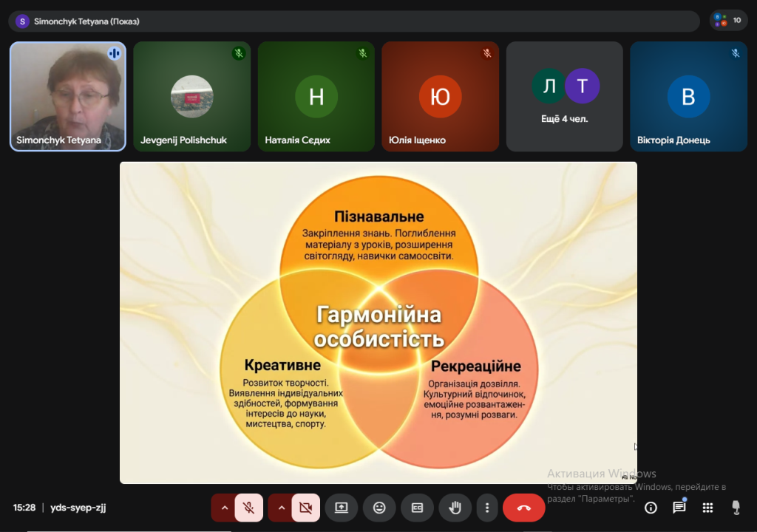
Task: Open participants list showing 10 people
Action: coord(728,21)
